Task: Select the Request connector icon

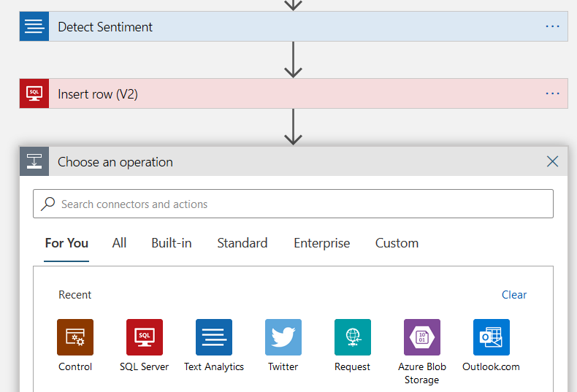Action: [x=353, y=337]
